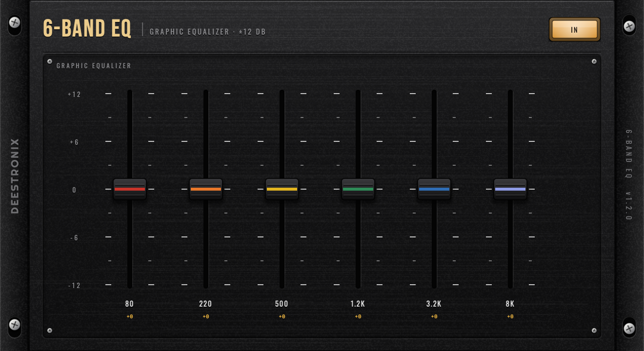Select the -12 dB scale label
The height and width of the screenshot is (351, 644).
coord(74,286)
